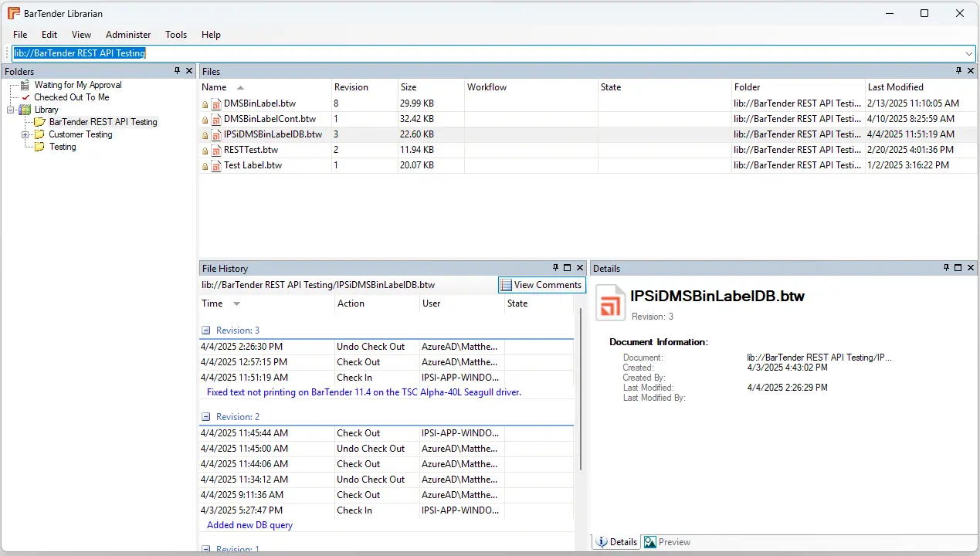Select Checked Out To Me in folders

tap(72, 97)
